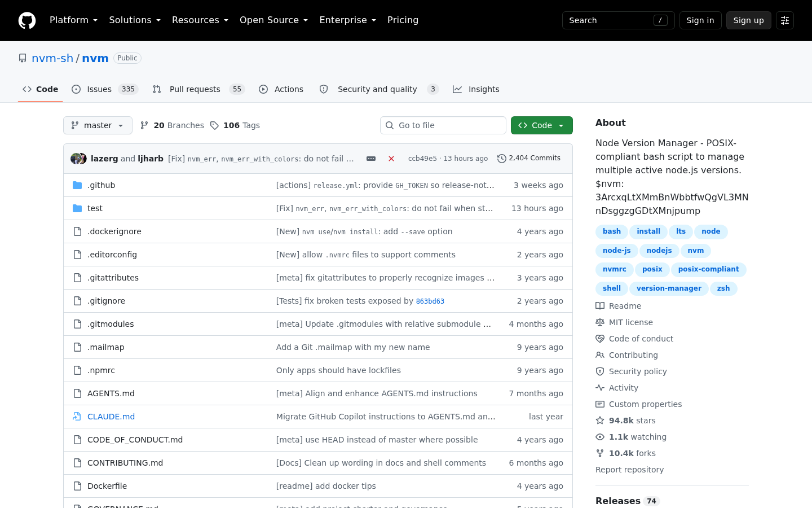Click the .github folder icon
The image size is (812, 508).
[77, 185]
